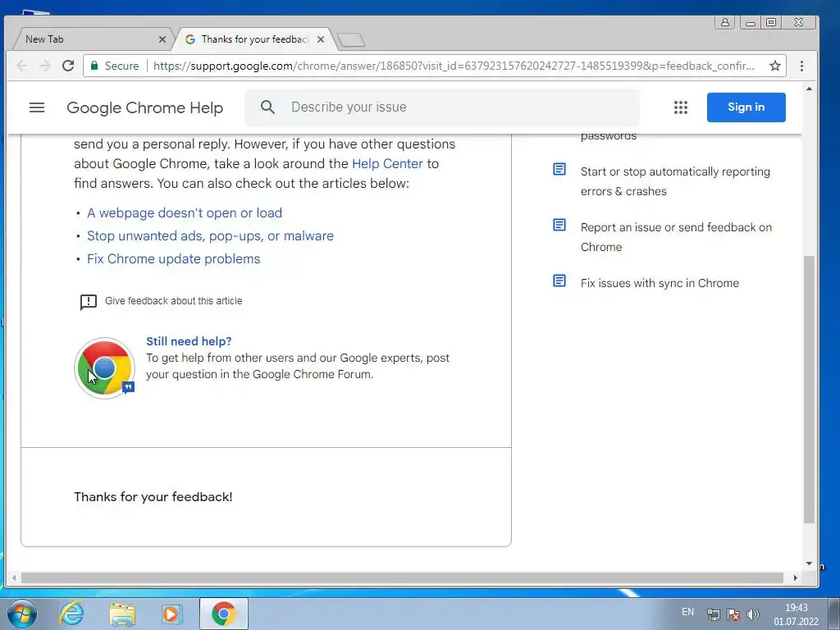Open a new tab with the new-tab button
The height and width of the screenshot is (630, 840).
[351, 39]
